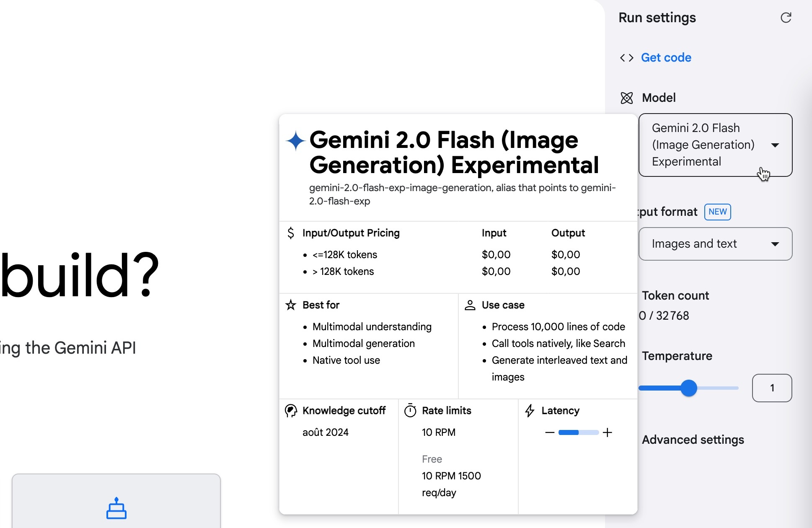
Task: Open the Get code link
Action: click(666, 57)
